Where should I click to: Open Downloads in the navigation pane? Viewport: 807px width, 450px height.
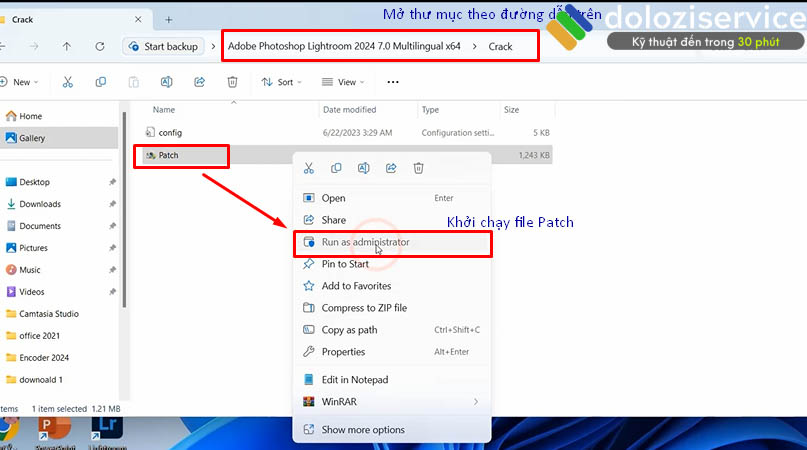[x=40, y=204]
